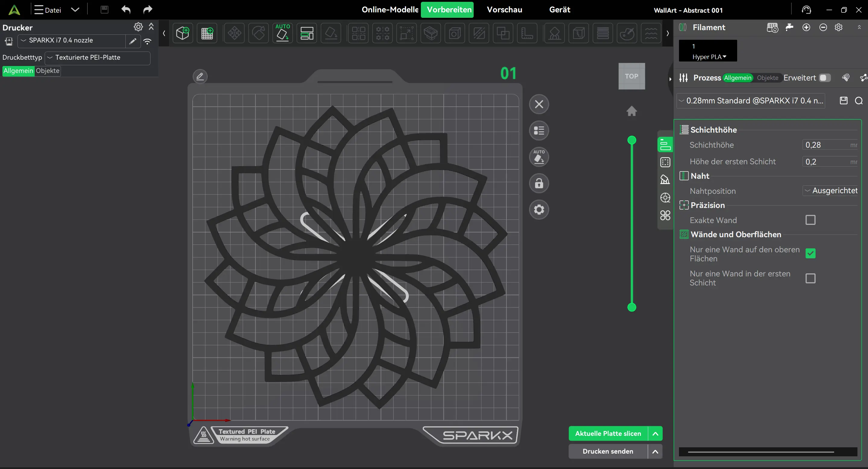Click the Drucken senden button
The width and height of the screenshot is (868, 469).
coord(608,452)
